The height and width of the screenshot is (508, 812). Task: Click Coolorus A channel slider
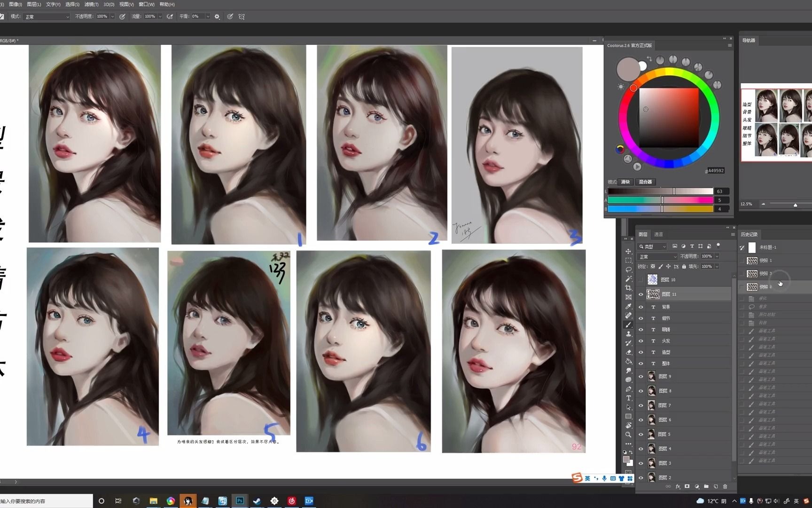[661, 200]
